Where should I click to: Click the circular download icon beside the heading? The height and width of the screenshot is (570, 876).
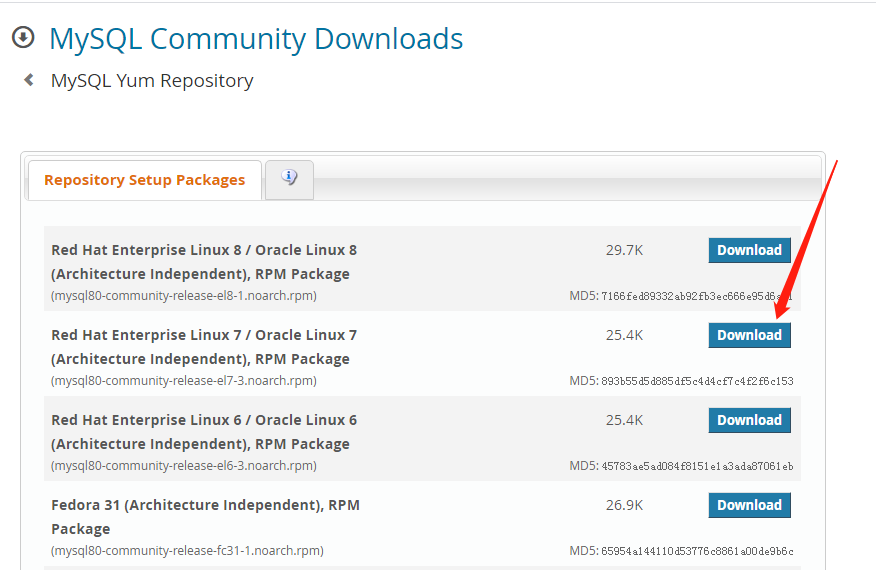pos(23,38)
